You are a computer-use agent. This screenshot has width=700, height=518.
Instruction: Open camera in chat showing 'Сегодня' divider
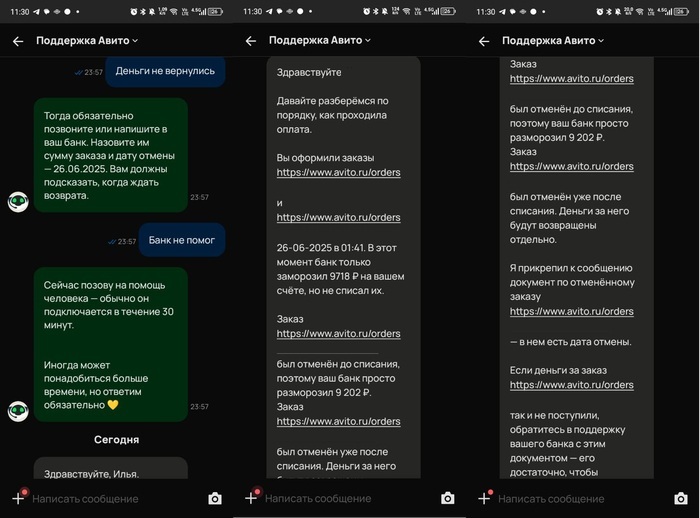215,498
